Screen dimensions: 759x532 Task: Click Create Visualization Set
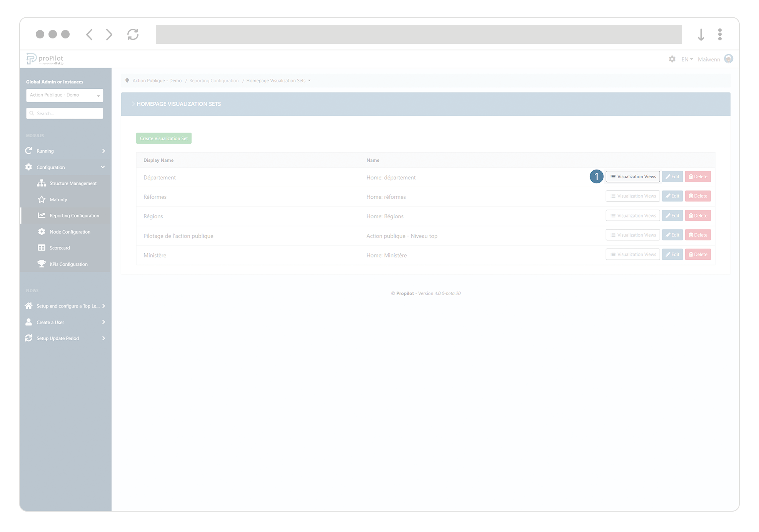click(x=163, y=138)
